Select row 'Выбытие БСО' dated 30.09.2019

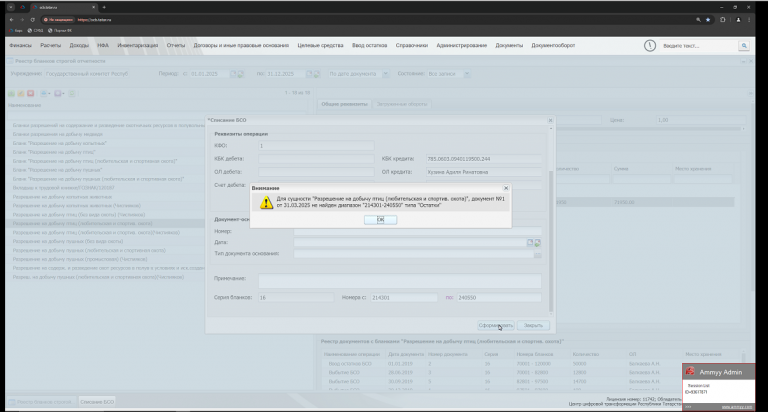[531, 382]
